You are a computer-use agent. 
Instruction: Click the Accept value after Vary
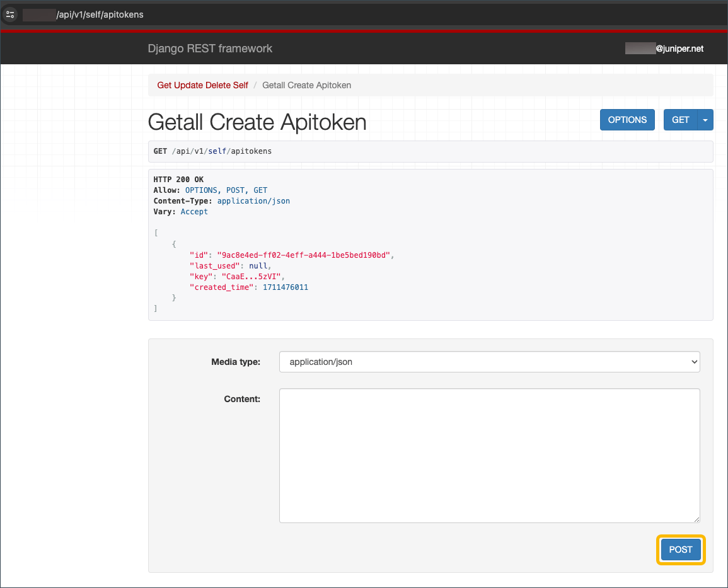tap(194, 211)
